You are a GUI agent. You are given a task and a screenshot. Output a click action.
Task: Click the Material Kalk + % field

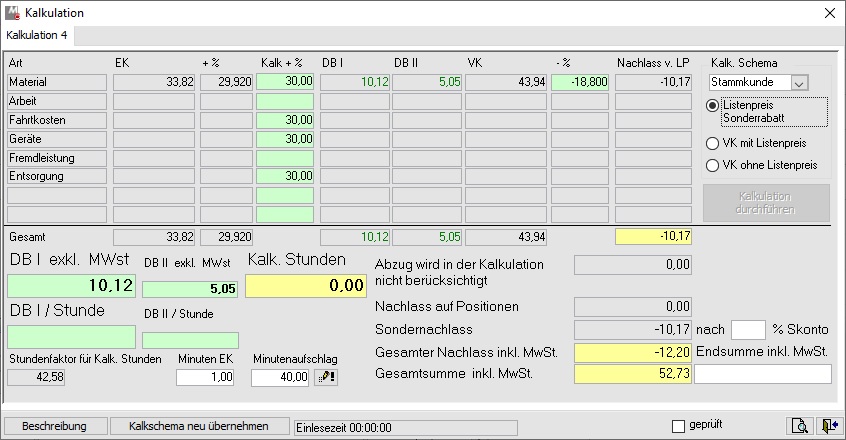[285, 82]
